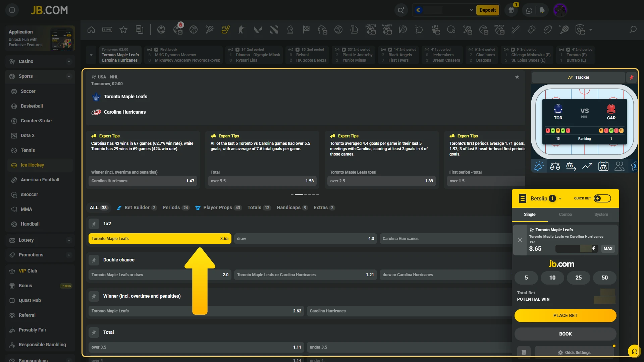Select the American football helmet icon
Image resolution: width=644 pixels, height=362 pixels.
tap(451, 30)
